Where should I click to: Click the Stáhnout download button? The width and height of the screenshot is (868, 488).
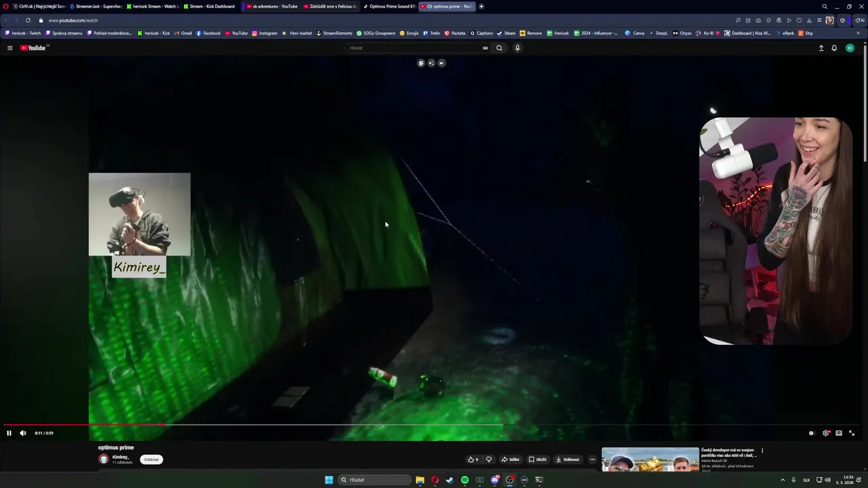(x=568, y=460)
